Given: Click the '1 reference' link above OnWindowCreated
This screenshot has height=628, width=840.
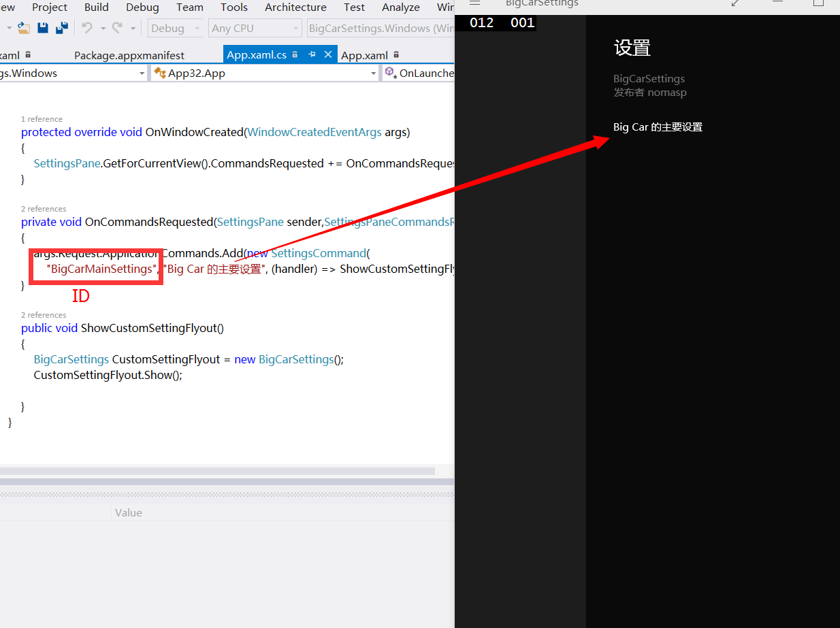Looking at the screenshot, I should click(x=42, y=119).
